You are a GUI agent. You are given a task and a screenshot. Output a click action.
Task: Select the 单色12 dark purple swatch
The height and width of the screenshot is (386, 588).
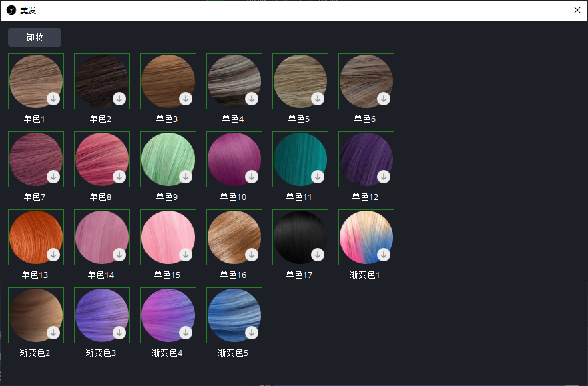[x=366, y=159]
